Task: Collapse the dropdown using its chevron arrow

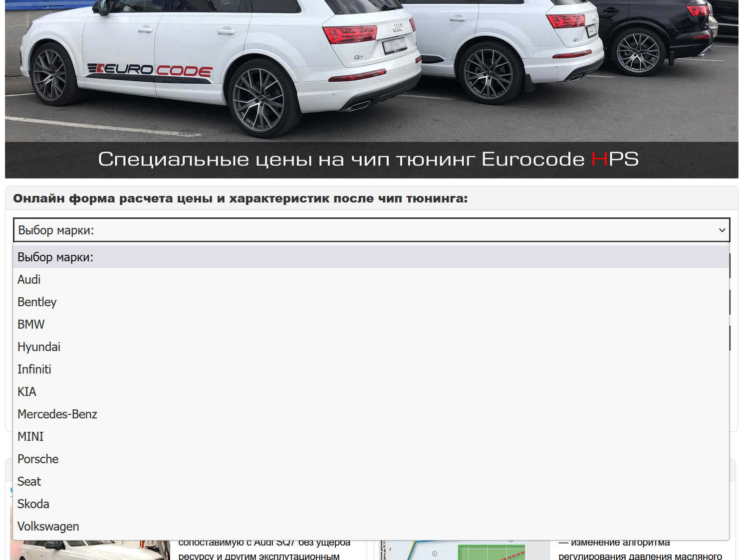Action: (722, 230)
